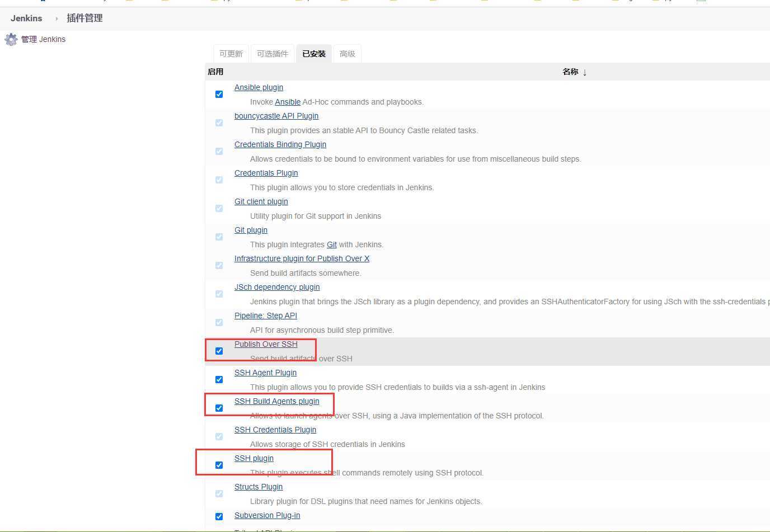Sort by the 名称 column header

pyautogui.click(x=575, y=72)
